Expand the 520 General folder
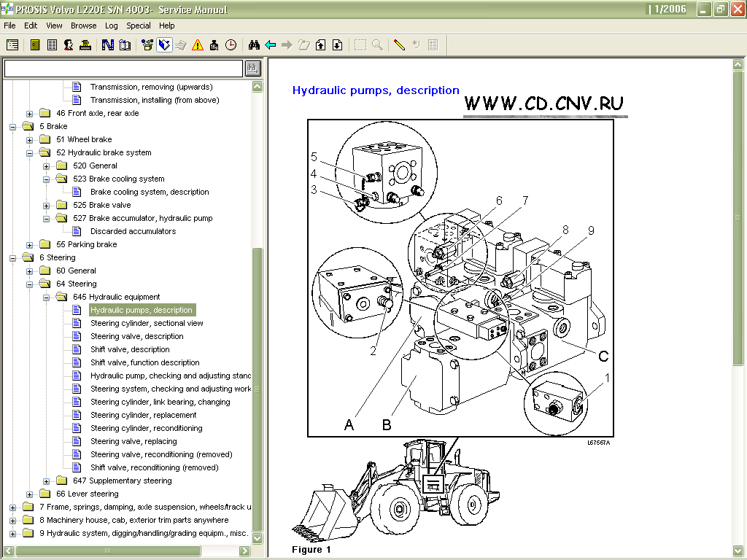 click(46, 166)
